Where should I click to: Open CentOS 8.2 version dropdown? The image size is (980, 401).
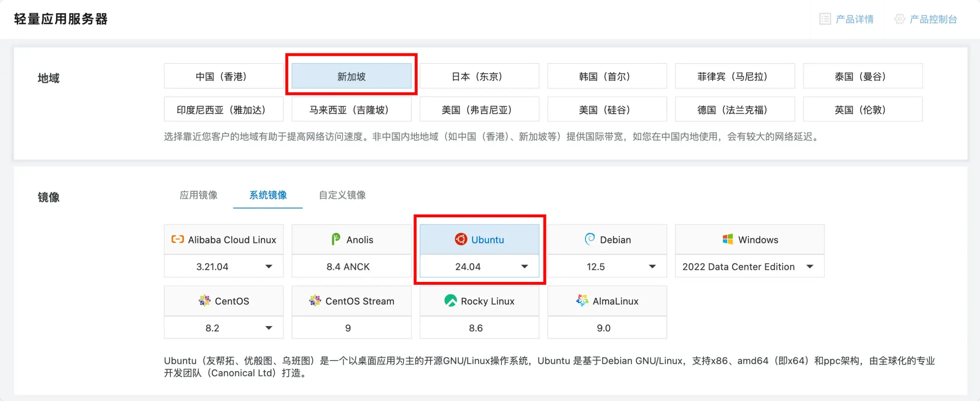point(224,328)
